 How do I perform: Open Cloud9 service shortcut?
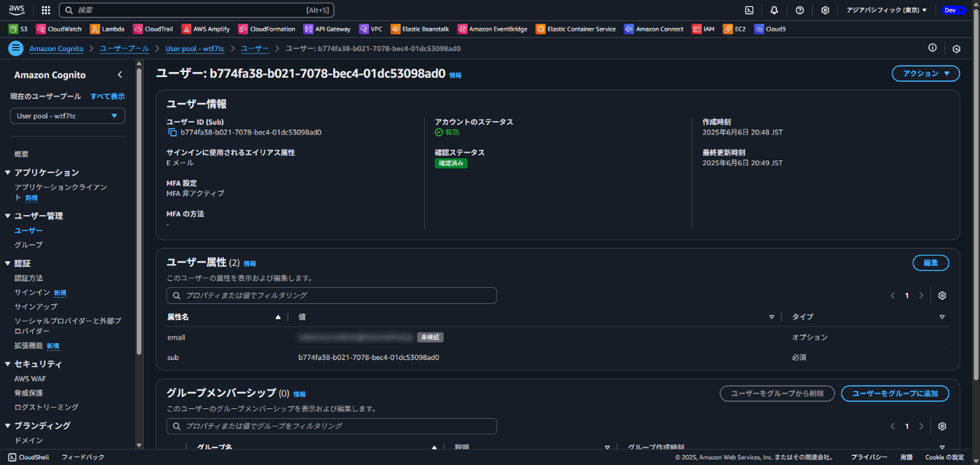coord(770,29)
